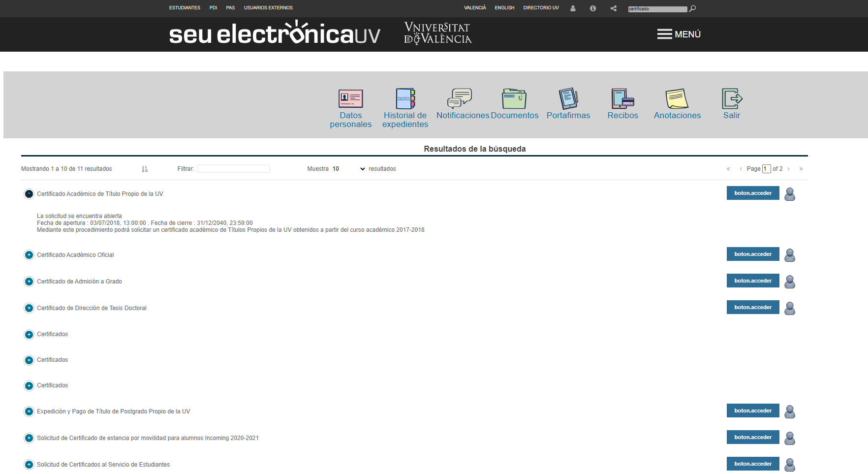Click the Notificaciones speech bubbles icon
This screenshot has width=868, height=474.
pyautogui.click(x=460, y=98)
